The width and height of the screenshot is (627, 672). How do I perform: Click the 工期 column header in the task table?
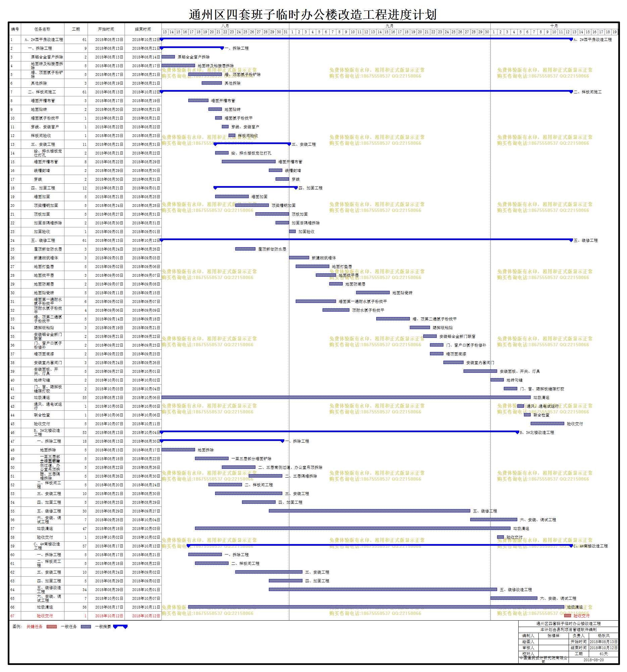click(76, 29)
